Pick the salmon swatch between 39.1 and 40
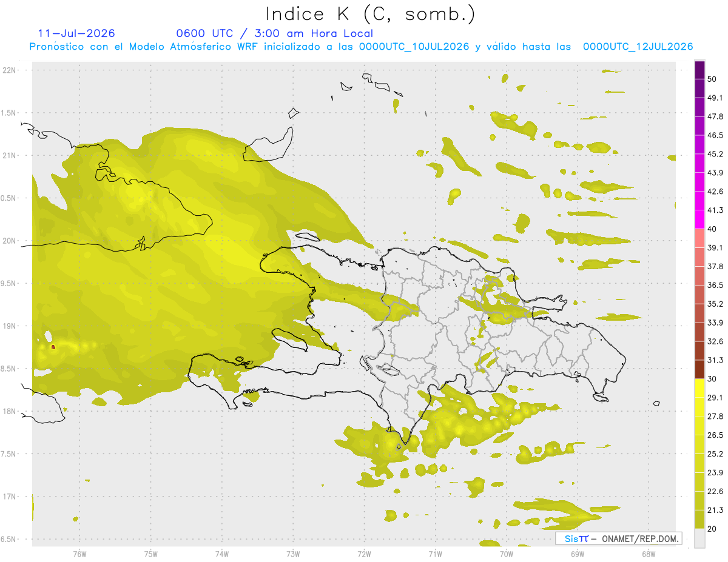 coord(699,238)
